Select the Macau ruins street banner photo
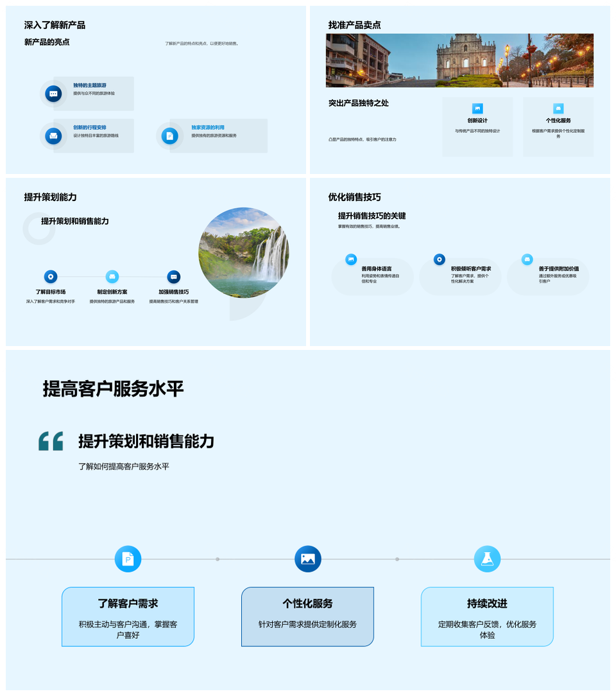This screenshot has height=696, width=616. 459,60
